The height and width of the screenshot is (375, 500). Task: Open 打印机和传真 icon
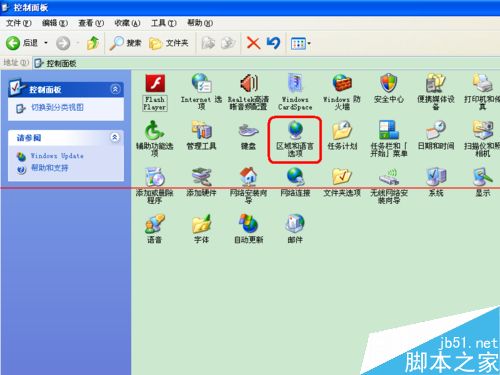click(x=482, y=83)
